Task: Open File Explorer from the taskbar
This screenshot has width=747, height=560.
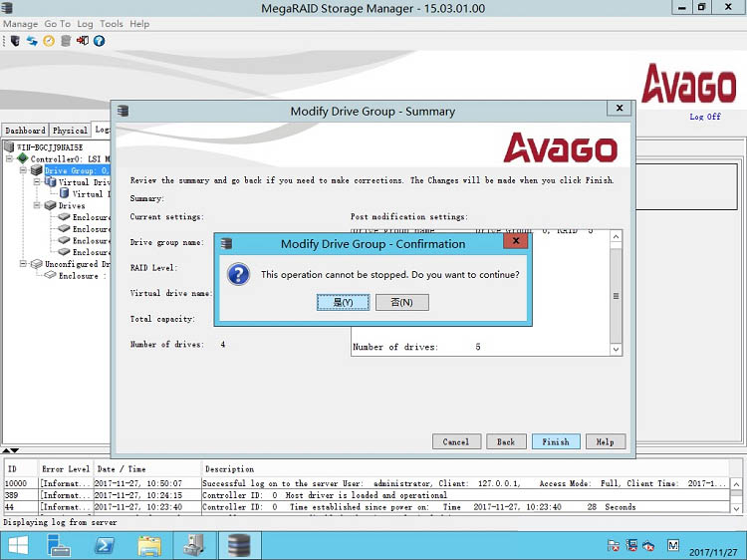Action: 149,545
